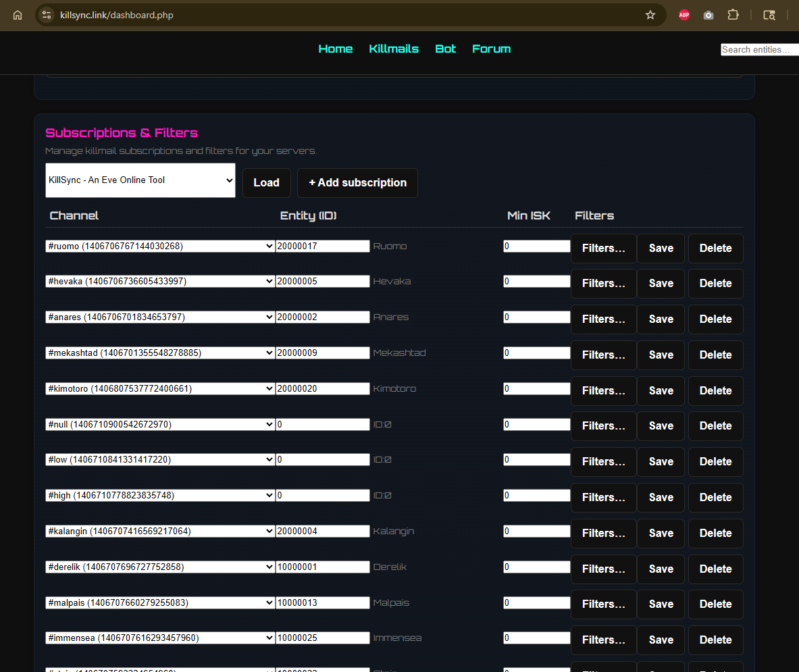Open Filters for the Anares row

pyautogui.click(x=603, y=319)
